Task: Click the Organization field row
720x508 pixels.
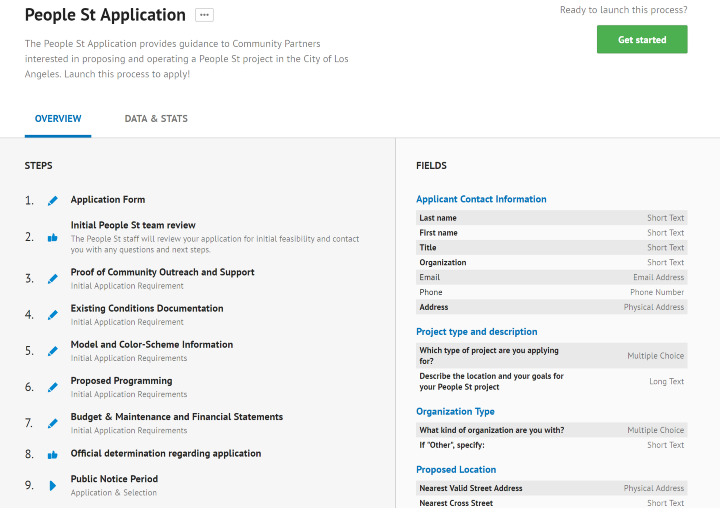Action: point(551,262)
